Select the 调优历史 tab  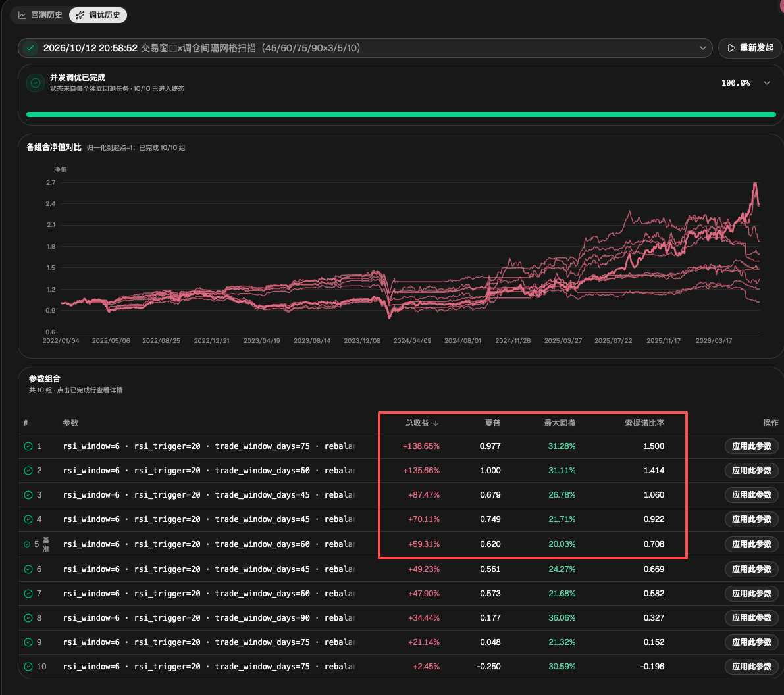[x=98, y=15]
